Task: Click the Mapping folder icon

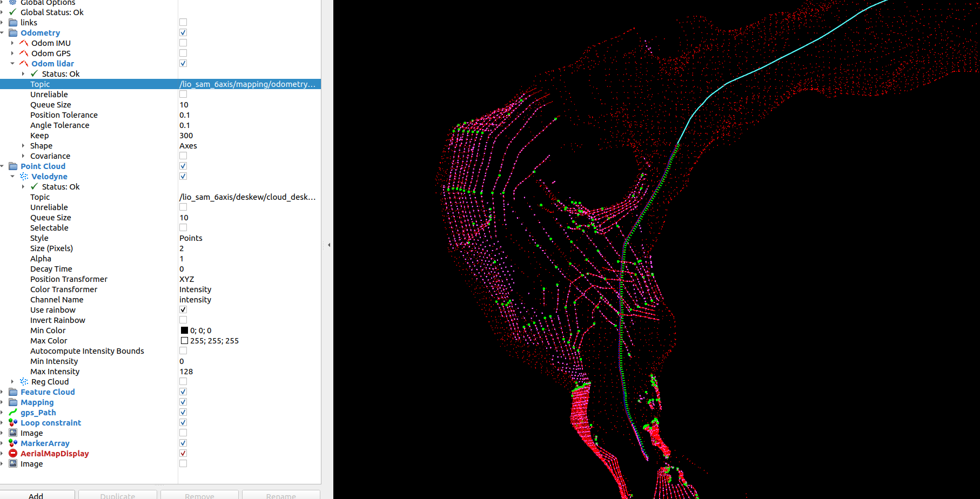Action: click(x=13, y=402)
